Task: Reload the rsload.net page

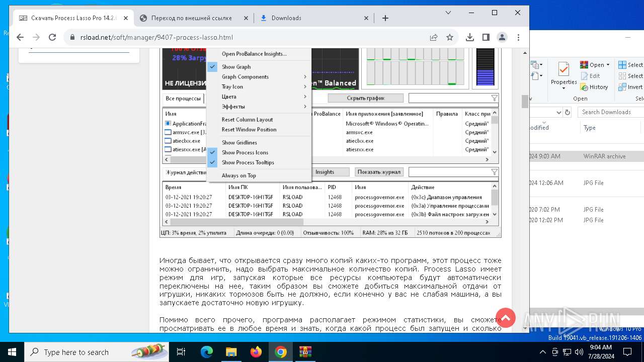Action: [52, 37]
